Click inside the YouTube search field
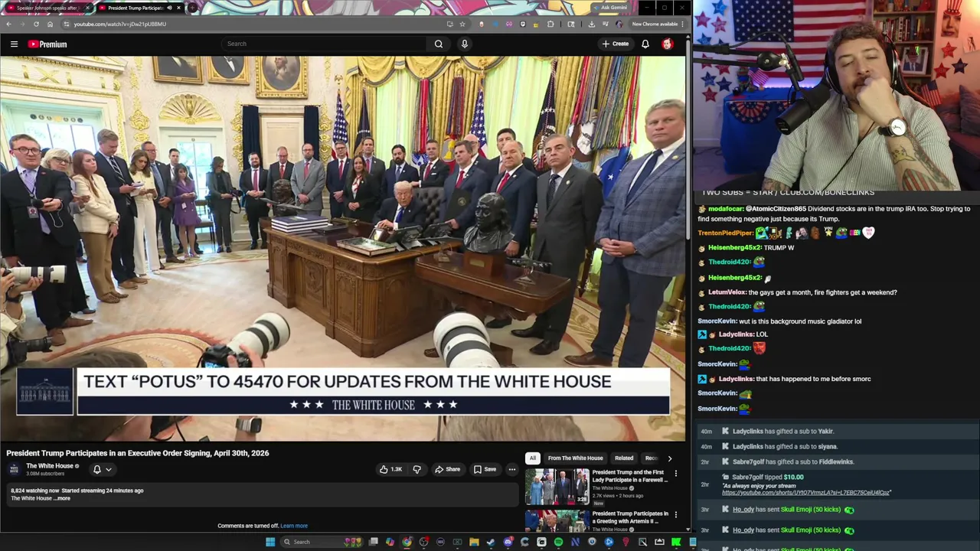This screenshot has width=980, height=551. [x=324, y=44]
